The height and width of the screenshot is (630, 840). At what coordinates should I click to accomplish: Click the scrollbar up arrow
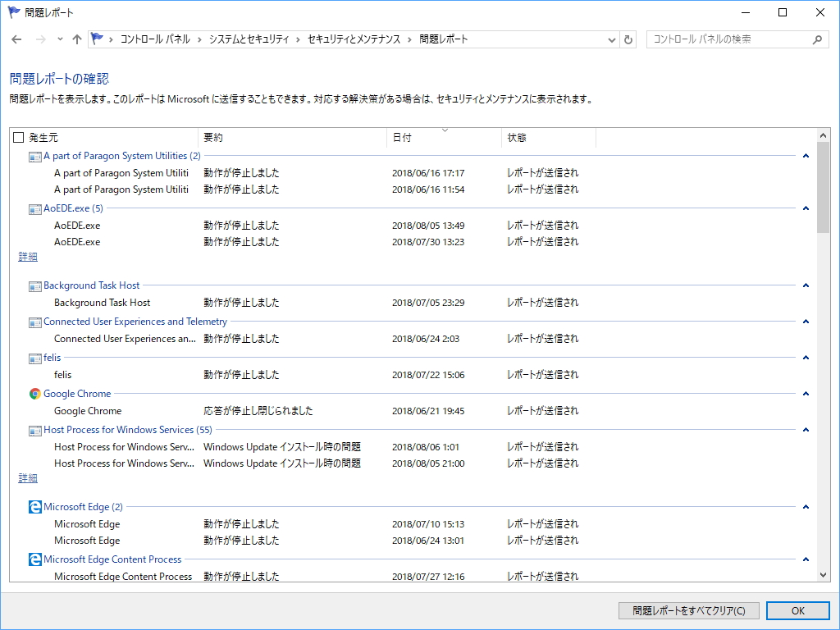[x=824, y=135]
